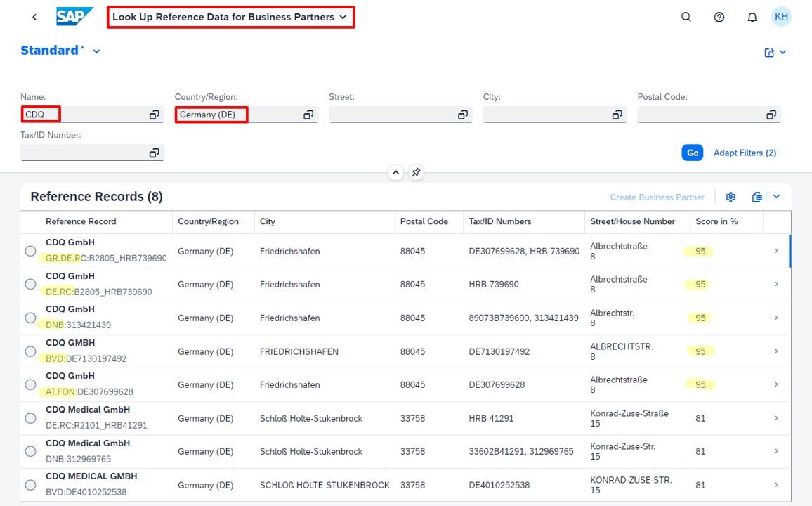Click the Go button
Screen dimensions: 812x506
coord(693,153)
